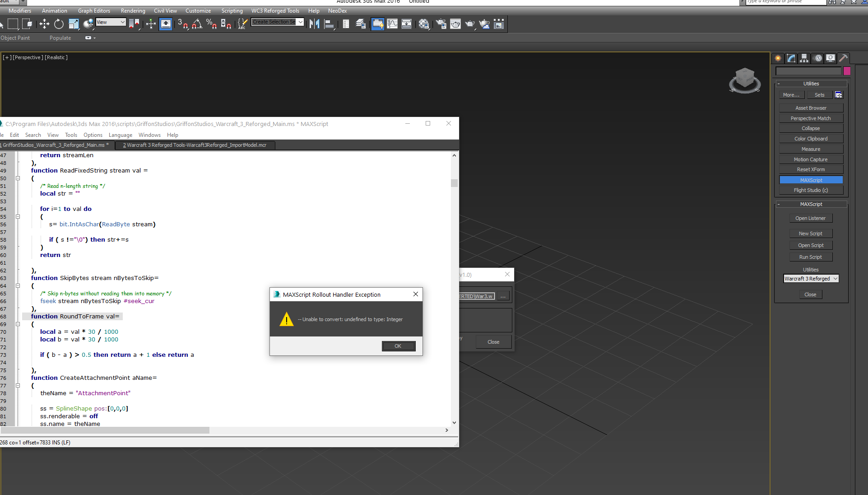Image resolution: width=868 pixels, height=495 pixels.
Task: Collapse the MAXScript rollout header
Action: coord(811,204)
